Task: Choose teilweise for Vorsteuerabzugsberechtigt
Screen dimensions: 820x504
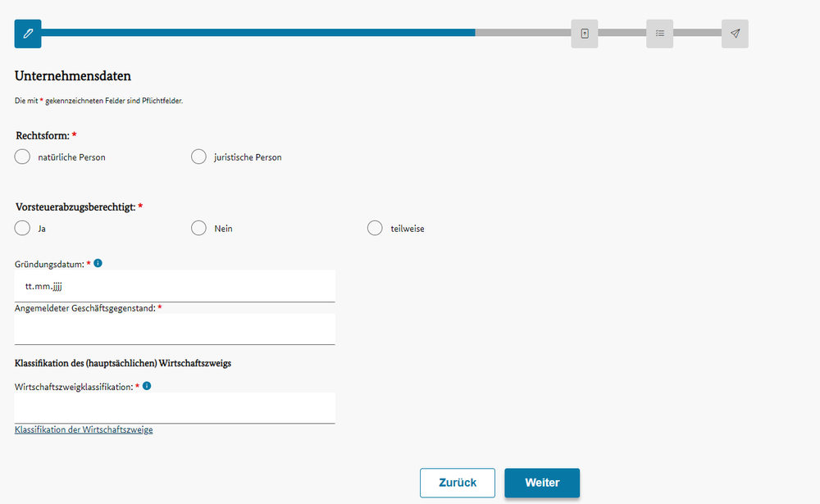Action: point(375,228)
